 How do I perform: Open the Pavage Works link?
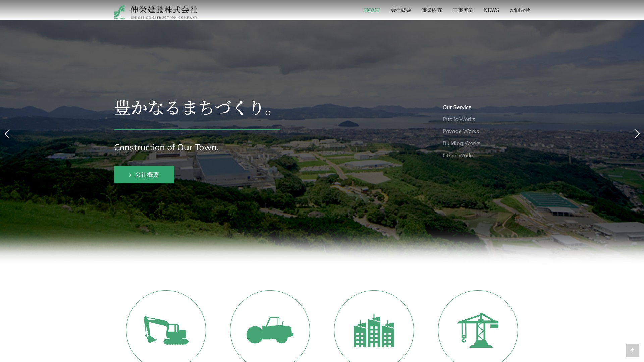click(x=461, y=131)
